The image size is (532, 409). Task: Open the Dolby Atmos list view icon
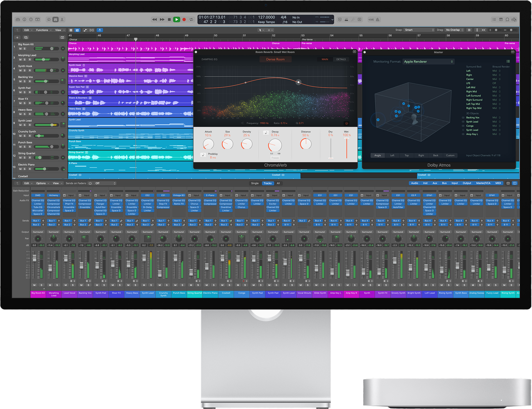tap(508, 61)
